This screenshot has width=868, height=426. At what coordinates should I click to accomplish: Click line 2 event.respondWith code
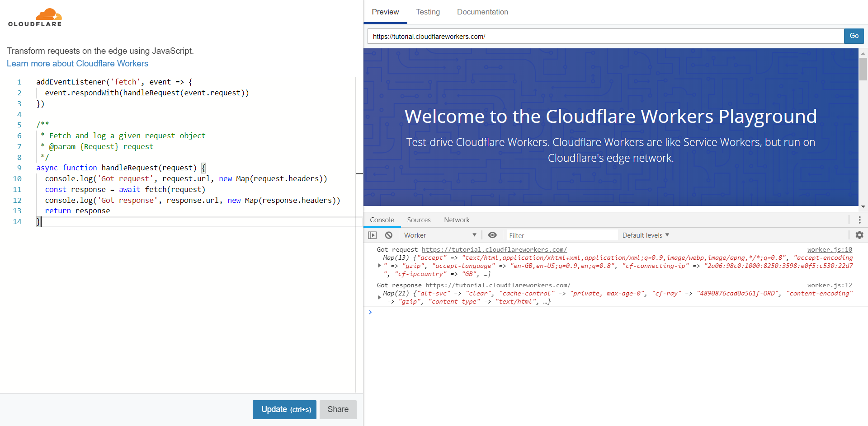tap(147, 93)
